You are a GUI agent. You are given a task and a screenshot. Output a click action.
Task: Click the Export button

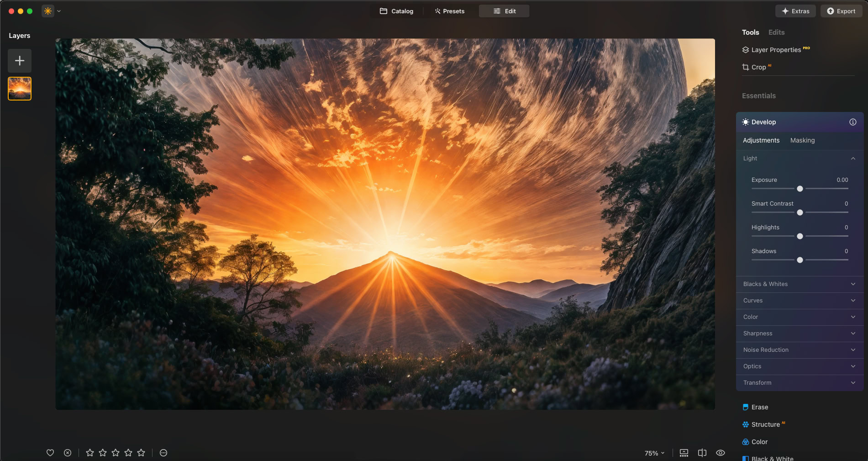(841, 11)
